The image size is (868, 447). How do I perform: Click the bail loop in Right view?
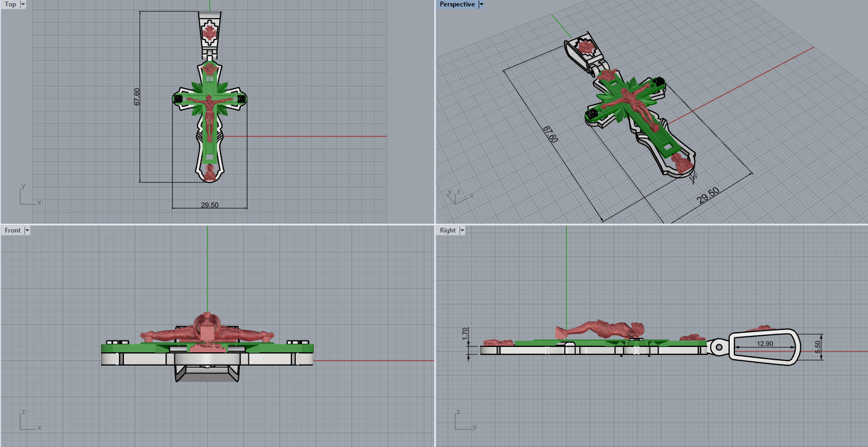(x=765, y=347)
